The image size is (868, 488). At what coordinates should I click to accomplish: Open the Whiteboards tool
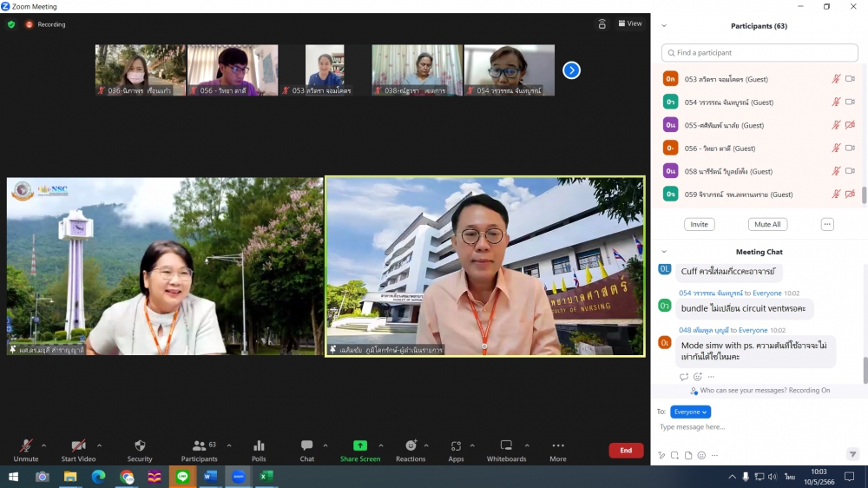point(506,449)
